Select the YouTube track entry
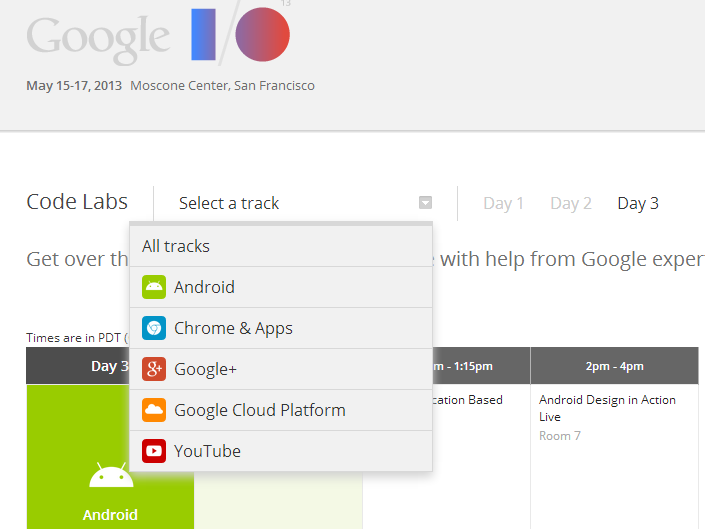 coord(207,451)
